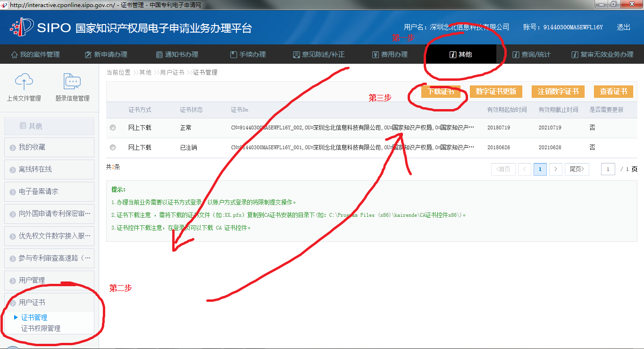Screen dimensions: 644x349
Task: Go to the 首页 first page button
Action: pyautogui.click(x=503, y=169)
